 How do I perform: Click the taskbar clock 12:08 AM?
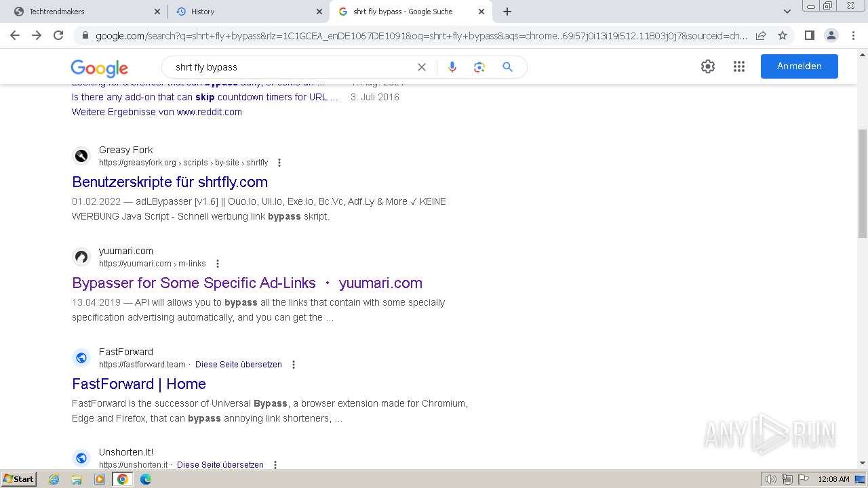833,479
